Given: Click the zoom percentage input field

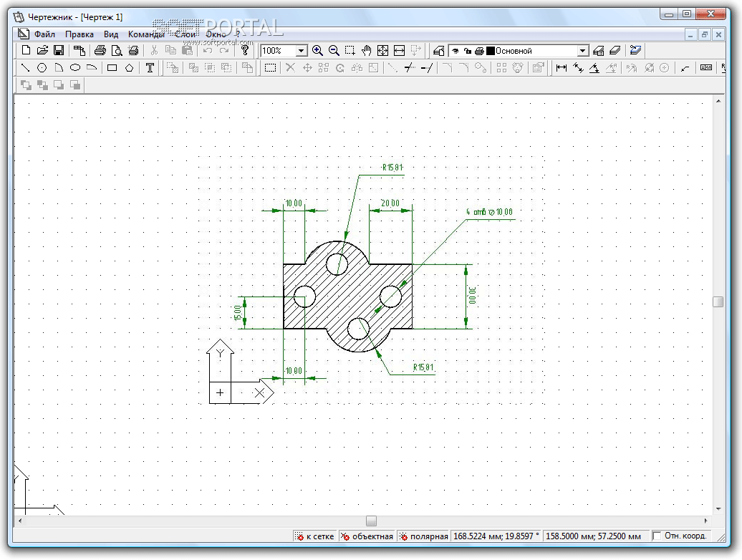Looking at the screenshot, I should click(x=278, y=51).
